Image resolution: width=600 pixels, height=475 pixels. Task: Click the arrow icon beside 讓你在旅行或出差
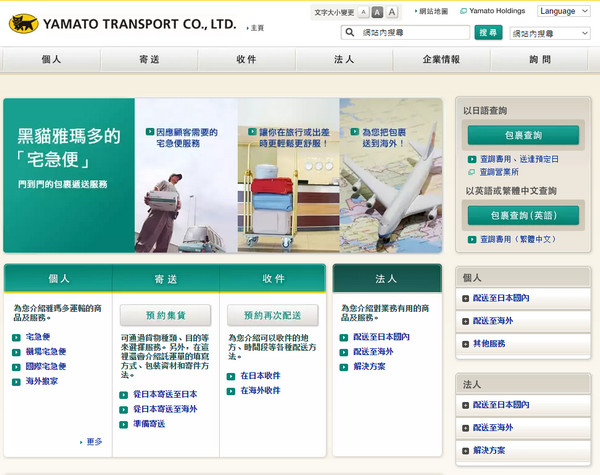252,132
